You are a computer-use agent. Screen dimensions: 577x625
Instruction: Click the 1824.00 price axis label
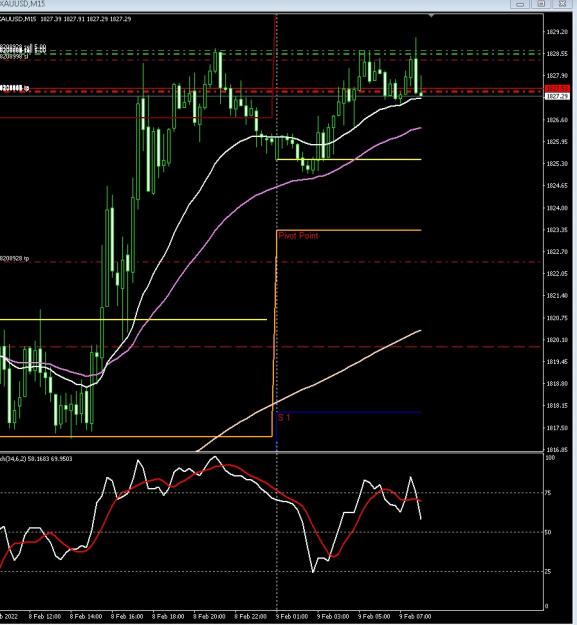pyautogui.click(x=557, y=208)
